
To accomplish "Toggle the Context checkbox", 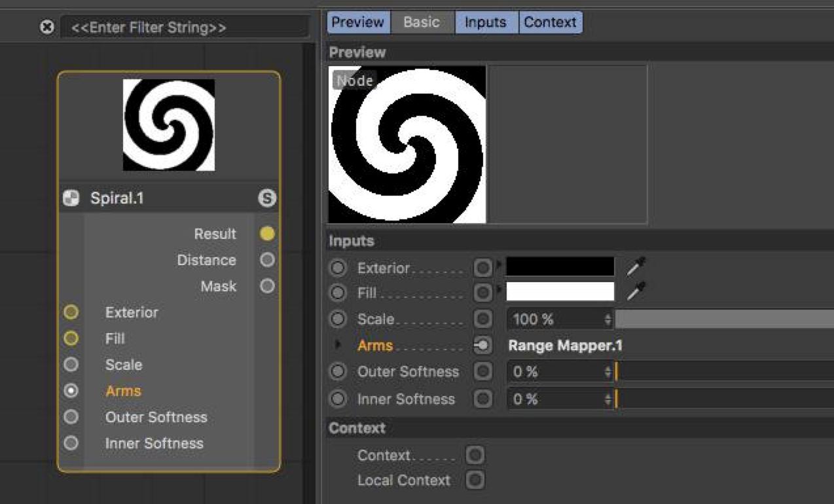I will coord(475,455).
